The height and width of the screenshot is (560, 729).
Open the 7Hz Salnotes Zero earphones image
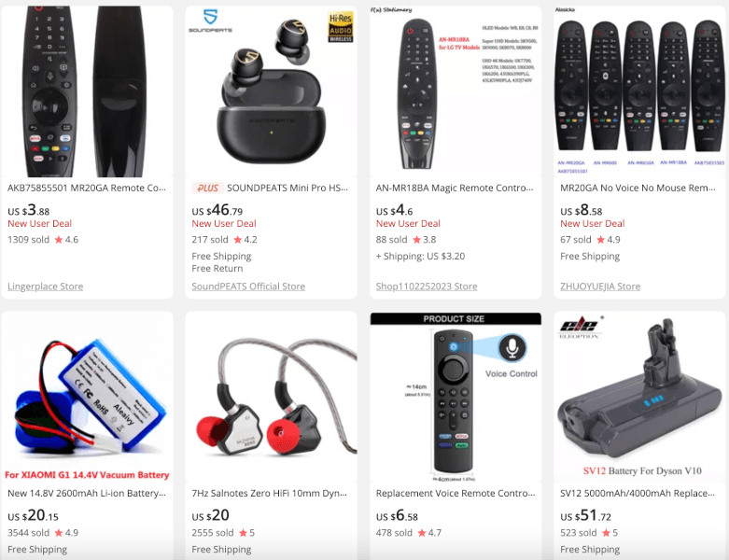(x=272, y=397)
